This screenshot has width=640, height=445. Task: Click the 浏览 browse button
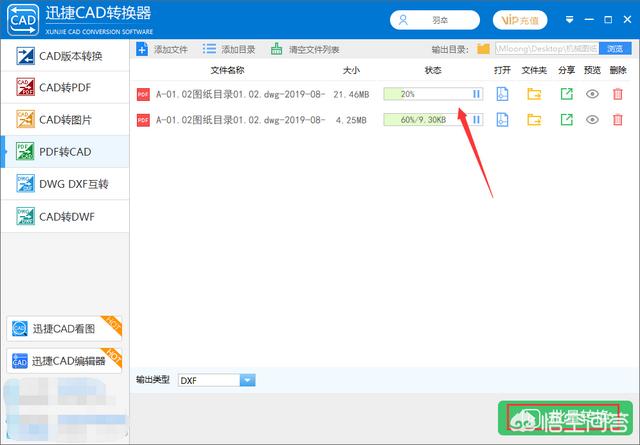click(614, 49)
